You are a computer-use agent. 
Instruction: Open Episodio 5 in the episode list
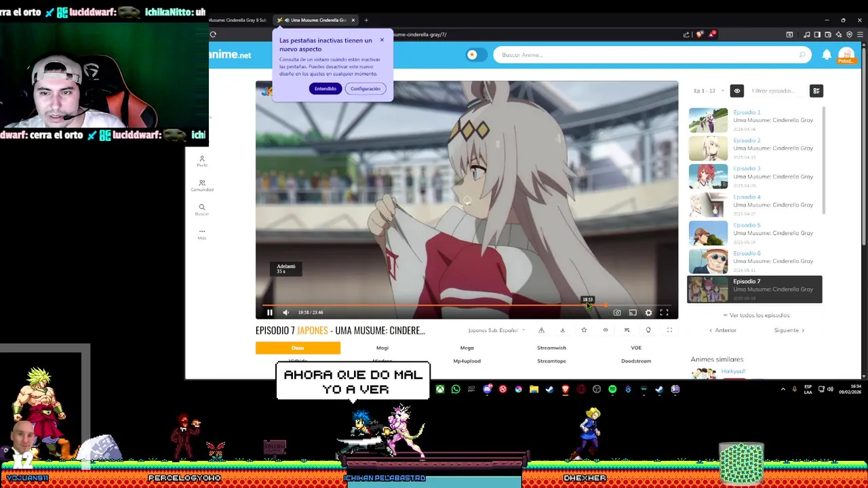pyautogui.click(x=755, y=232)
